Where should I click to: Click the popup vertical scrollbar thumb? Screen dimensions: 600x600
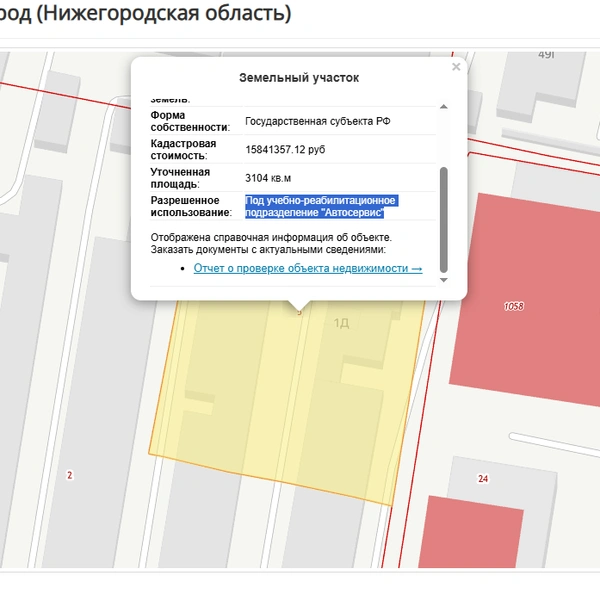click(x=443, y=220)
